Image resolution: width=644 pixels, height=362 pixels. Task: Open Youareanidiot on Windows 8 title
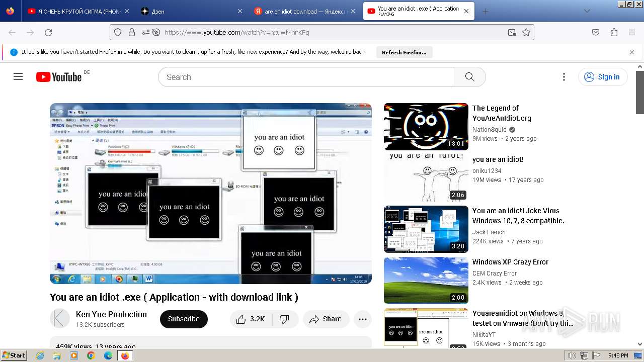[523, 318]
